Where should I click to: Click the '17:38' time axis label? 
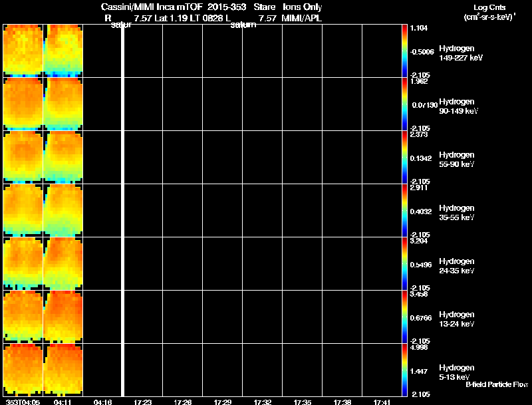(342, 402)
